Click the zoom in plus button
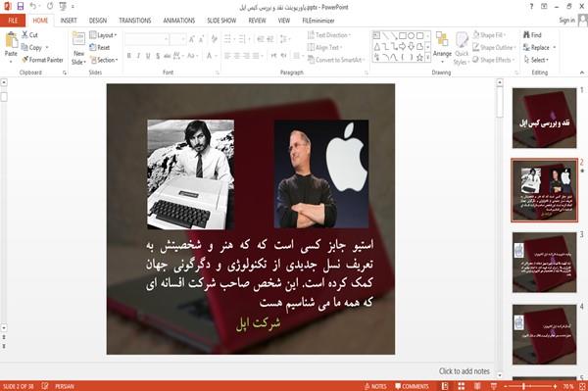This screenshot has width=588, height=391. pyautogui.click(x=555, y=386)
